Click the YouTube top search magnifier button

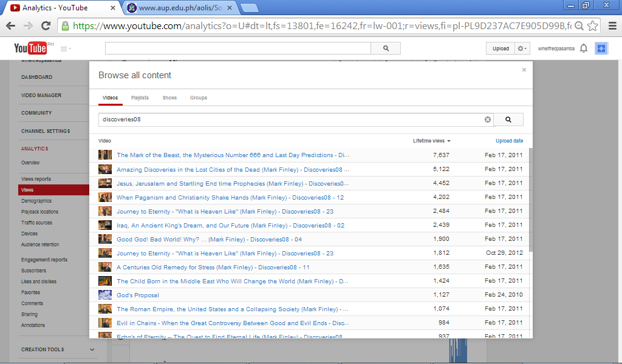tap(386, 49)
